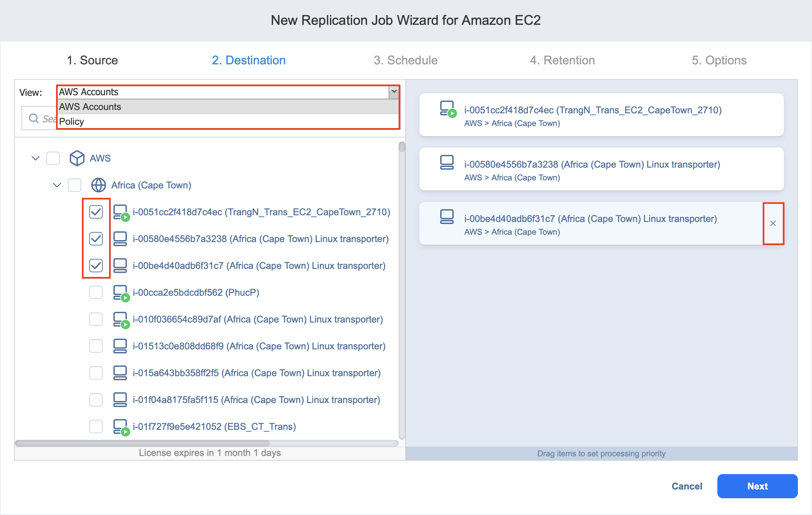This screenshot has height=515, width=812.
Task: Select all with the AWS root checkbox
Action: tap(53, 158)
